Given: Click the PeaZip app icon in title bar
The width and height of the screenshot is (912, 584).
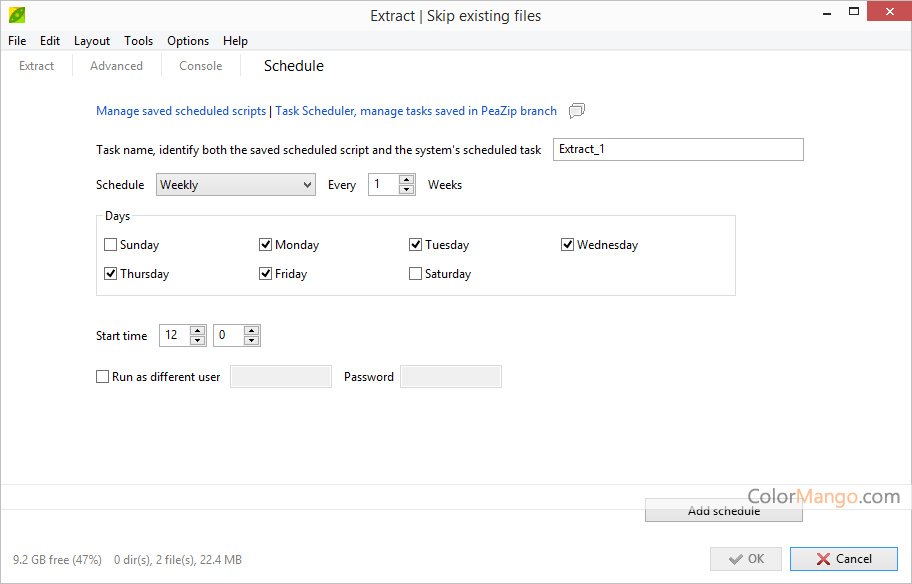Looking at the screenshot, I should click(x=17, y=15).
